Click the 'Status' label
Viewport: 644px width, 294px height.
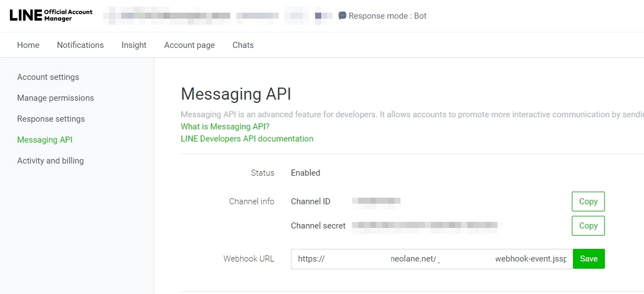click(x=262, y=173)
